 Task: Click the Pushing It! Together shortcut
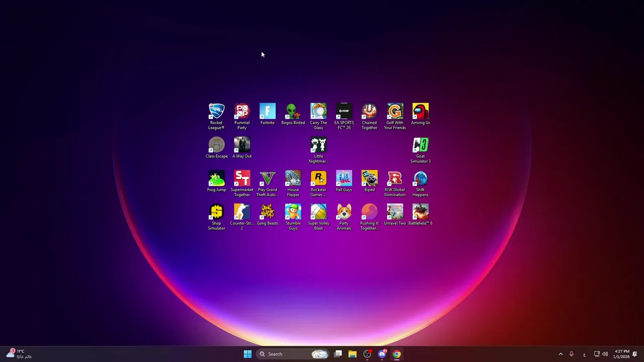coord(369,218)
